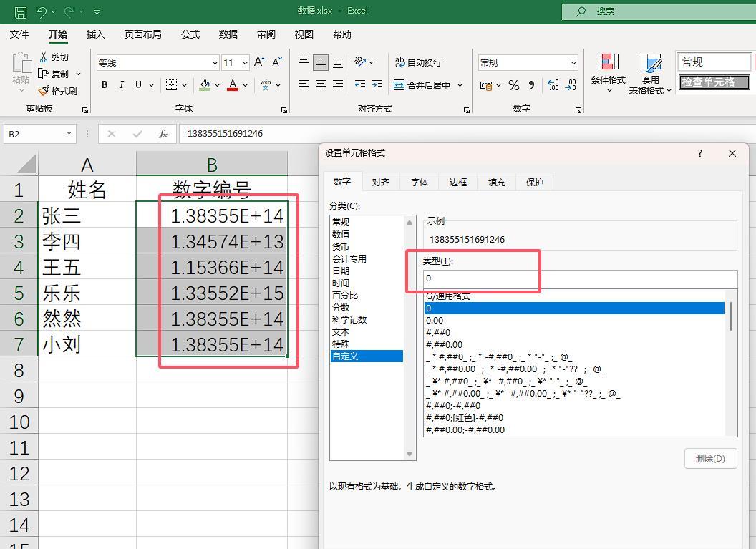Toggle Italic formatting
This screenshot has height=549, width=756.
(122, 85)
